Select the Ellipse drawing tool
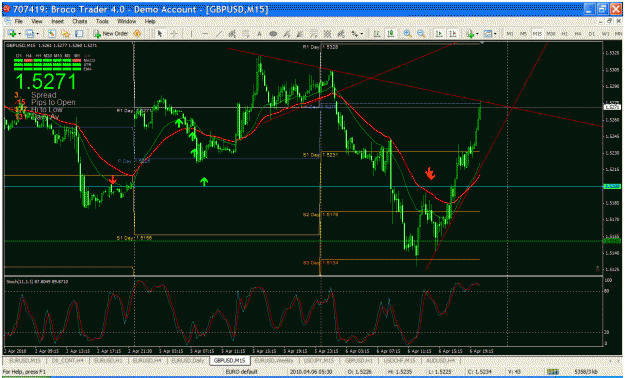The image size is (625, 378). [x=273, y=34]
